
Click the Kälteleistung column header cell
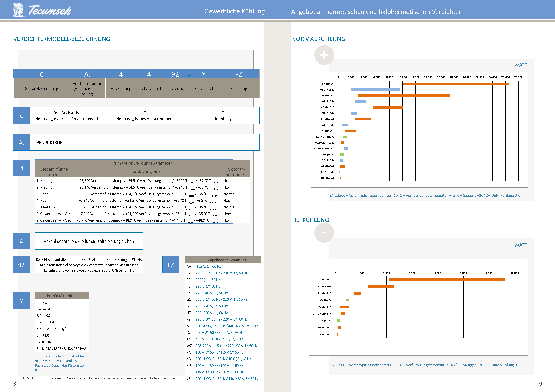[176, 89]
